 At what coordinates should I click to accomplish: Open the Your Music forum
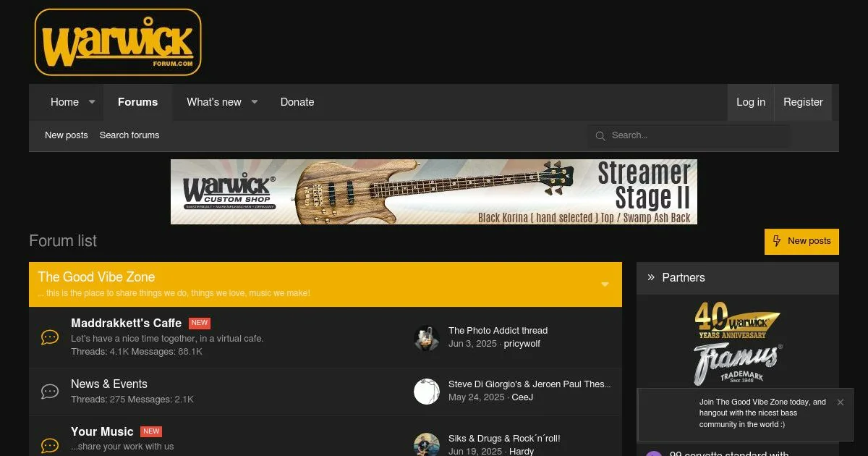click(x=102, y=431)
